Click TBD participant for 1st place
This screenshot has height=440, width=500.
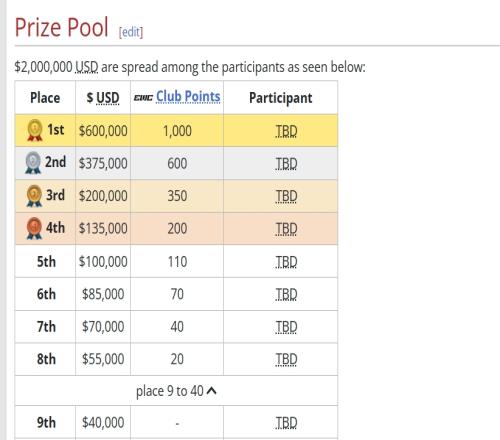point(286,131)
